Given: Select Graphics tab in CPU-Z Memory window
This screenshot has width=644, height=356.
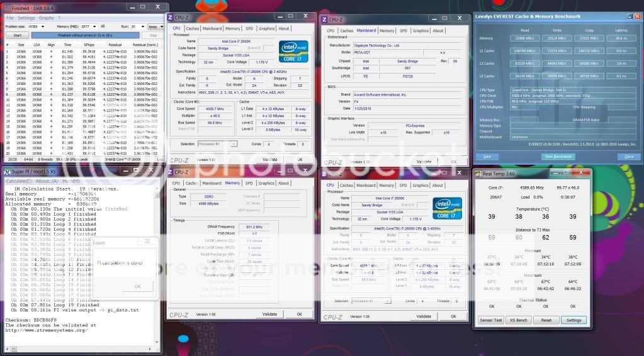Looking at the screenshot, I should tap(266, 183).
